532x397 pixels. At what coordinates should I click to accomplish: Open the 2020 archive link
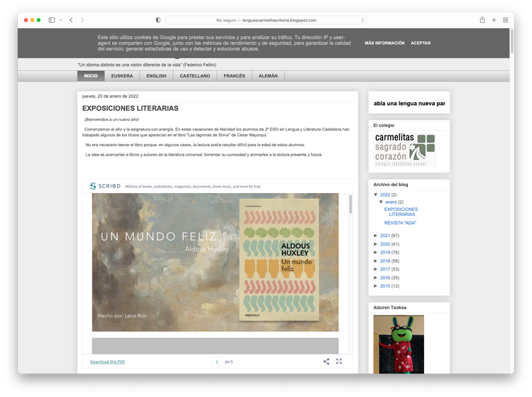point(384,244)
